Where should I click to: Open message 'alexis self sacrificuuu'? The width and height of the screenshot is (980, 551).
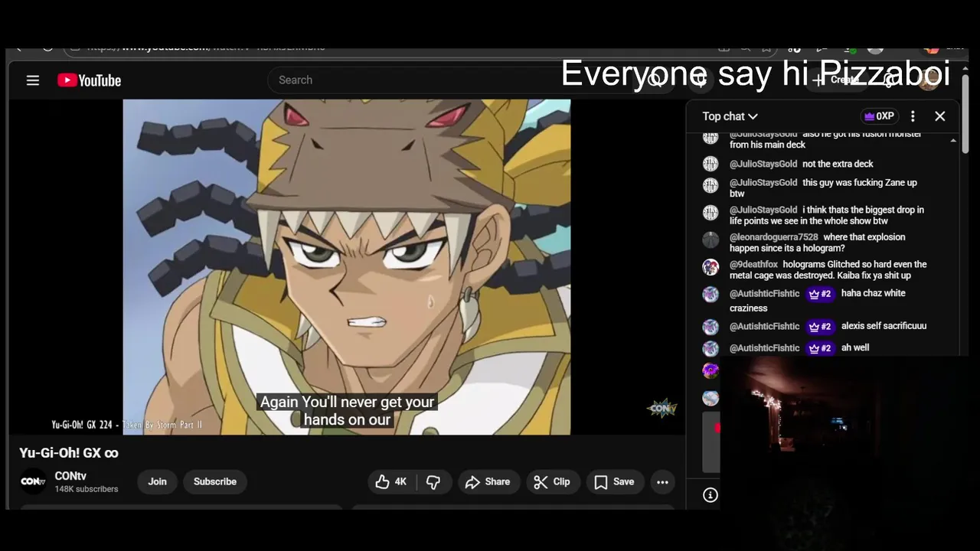(x=884, y=326)
